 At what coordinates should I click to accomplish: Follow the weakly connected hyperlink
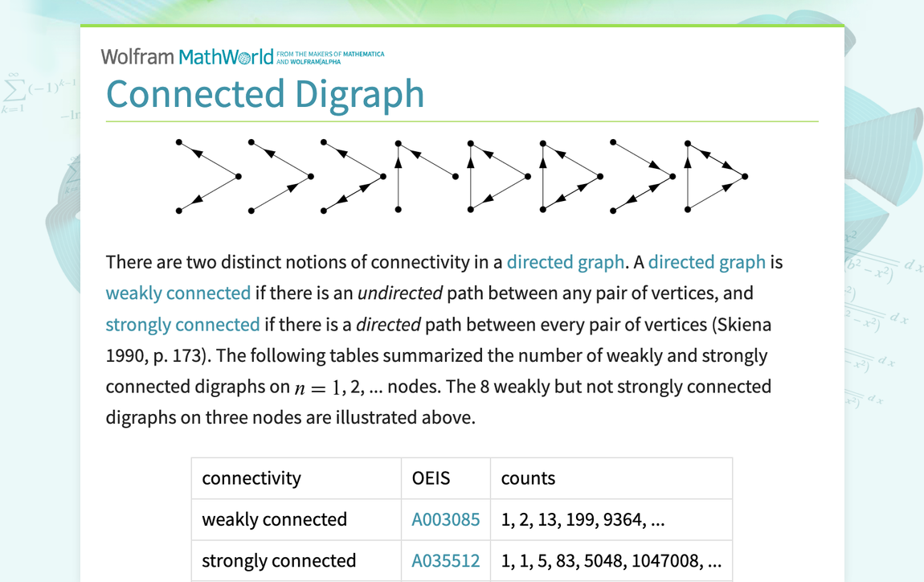click(178, 293)
